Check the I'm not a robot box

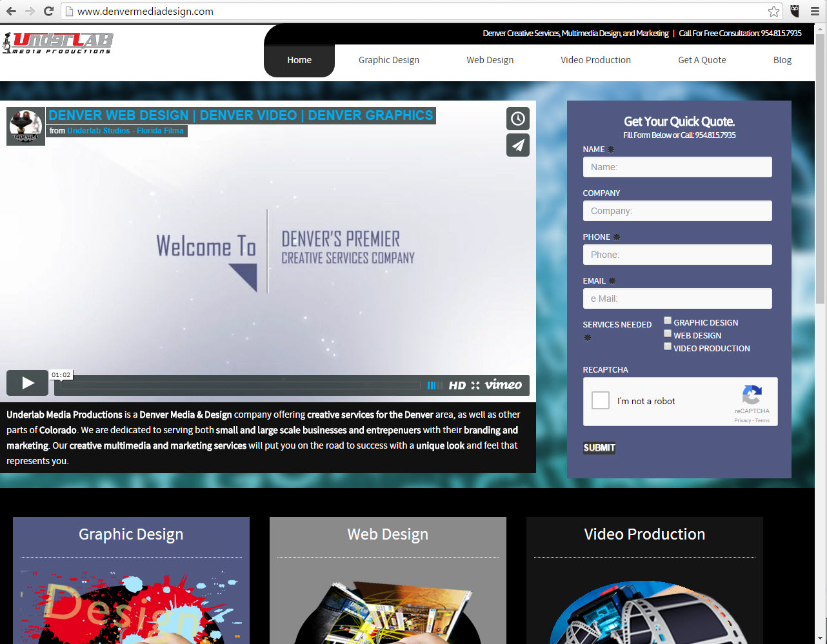[x=601, y=401]
